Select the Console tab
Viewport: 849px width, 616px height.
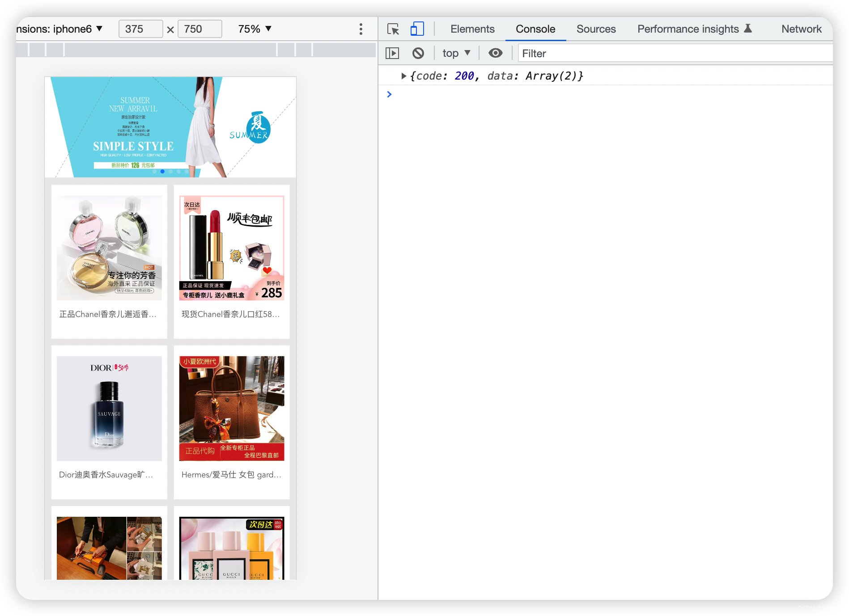tap(535, 29)
